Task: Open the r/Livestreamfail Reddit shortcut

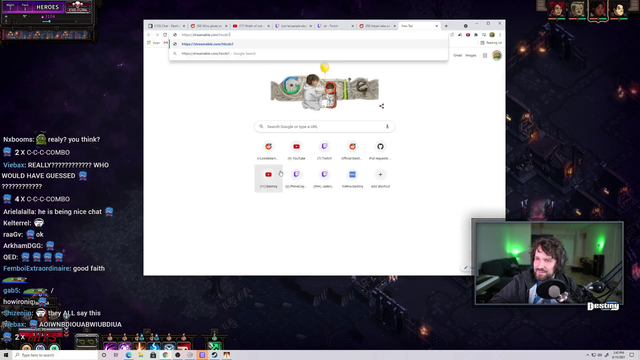Action: point(268,151)
